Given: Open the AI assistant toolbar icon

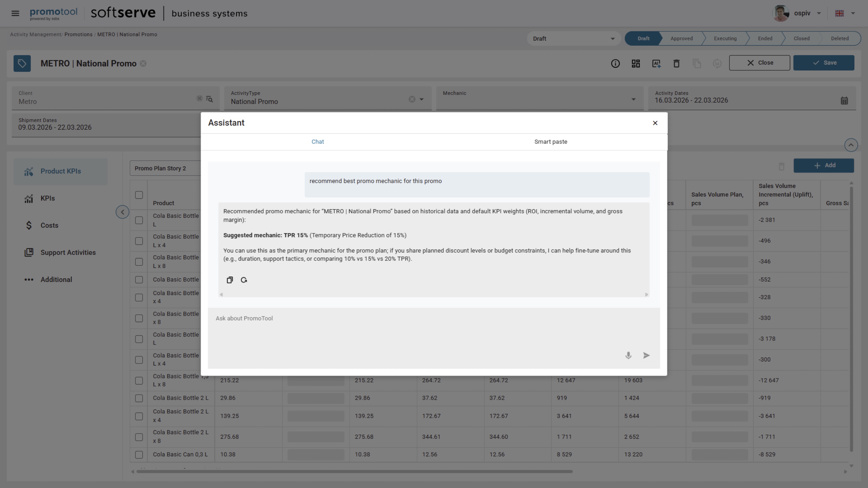Looking at the screenshot, I should pyautogui.click(x=656, y=63).
